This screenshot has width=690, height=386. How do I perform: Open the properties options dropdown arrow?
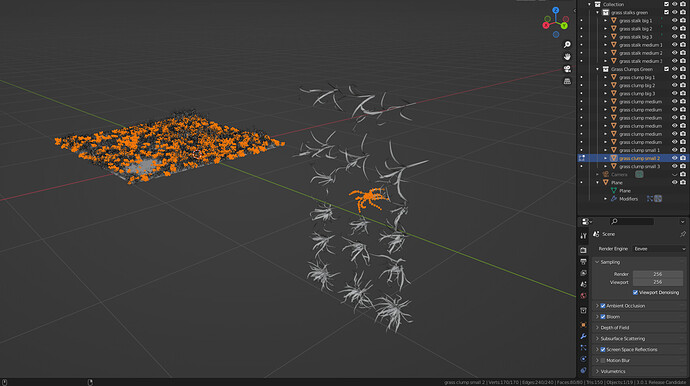tap(683, 221)
